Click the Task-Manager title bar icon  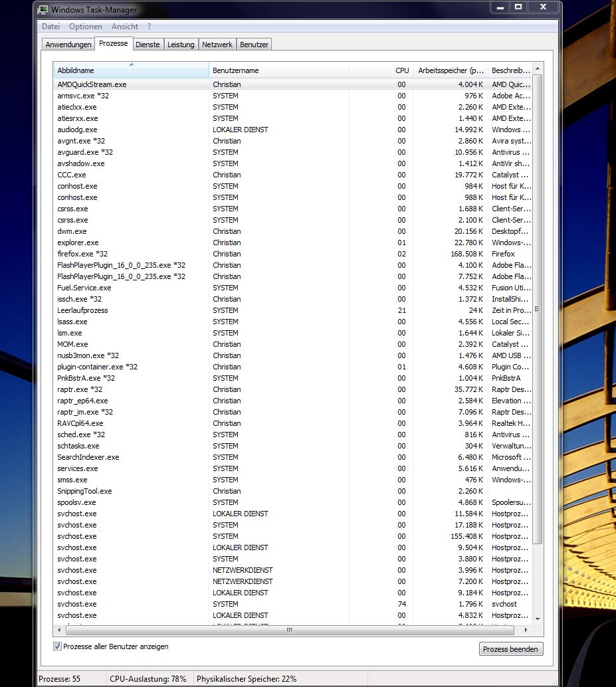point(43,9)
